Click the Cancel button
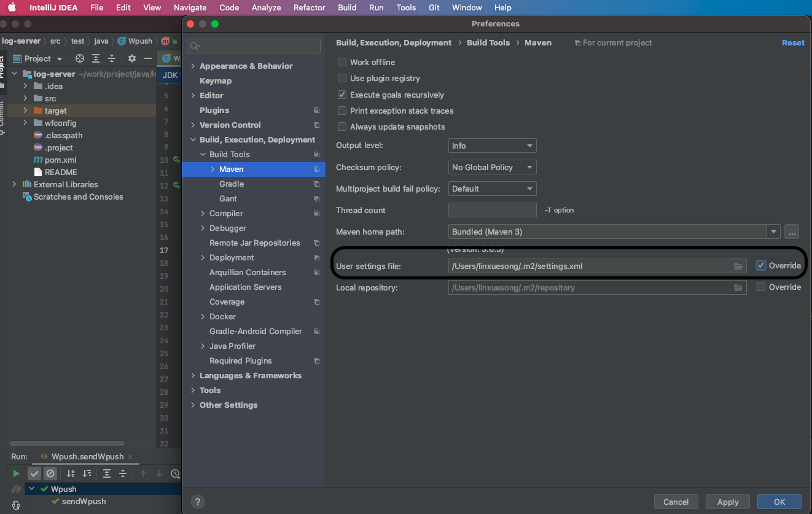This screenshot has height=514, width=812. click(x=676, y=502)
